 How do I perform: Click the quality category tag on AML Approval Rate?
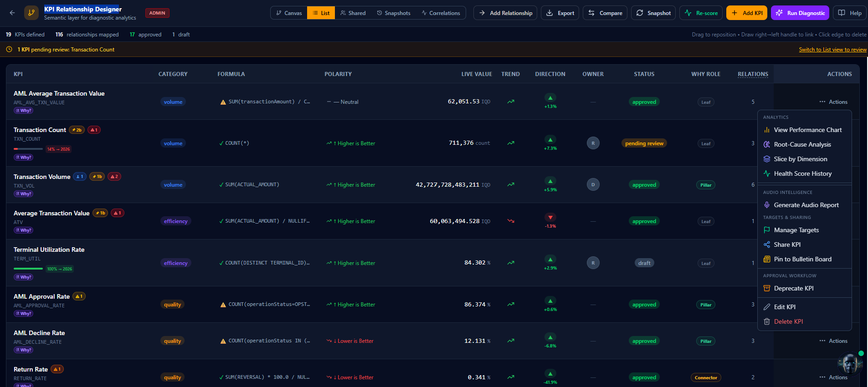click(173, 305)
